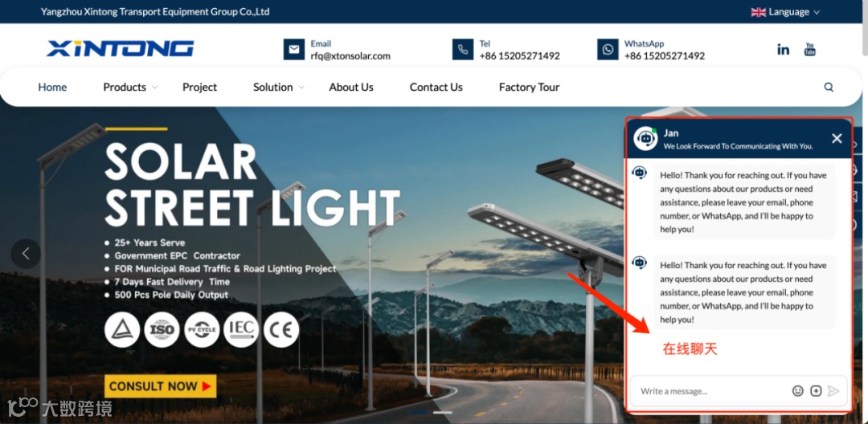Click the WhatsApp icon in header
The height and width of the screenshot is (424, 868).
(608, 49)
